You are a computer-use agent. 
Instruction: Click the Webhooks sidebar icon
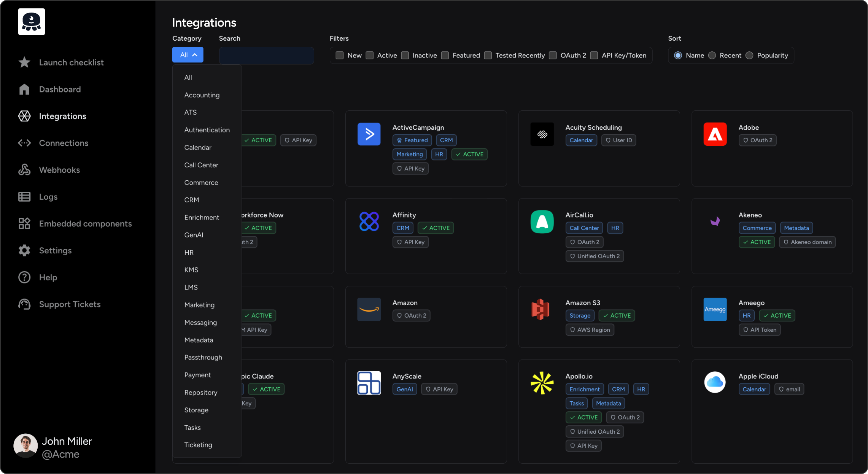tap(24, 170)
